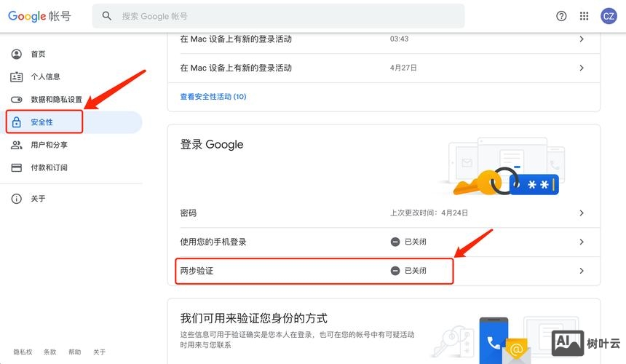The width and height of the screenshot is (626, 364).
Task: Click 已关闭 status icon for 两步验证
Action: [395, 271]
